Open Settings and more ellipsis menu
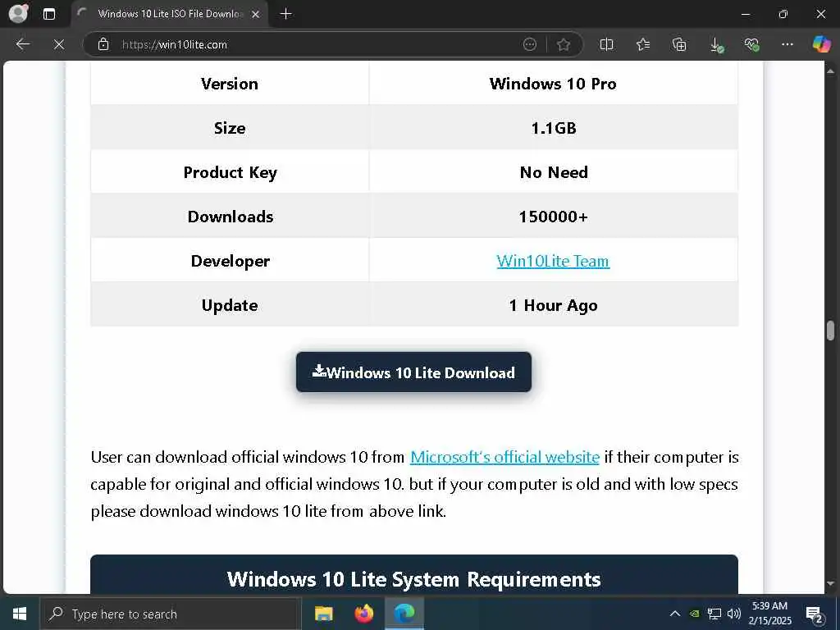 pos(787,44)
